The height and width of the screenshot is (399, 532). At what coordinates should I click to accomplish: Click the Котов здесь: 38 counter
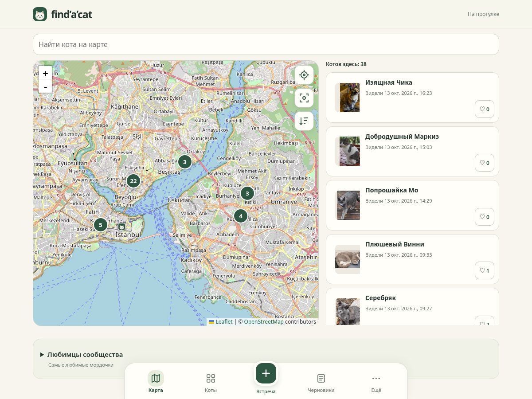(x=346, y=64)
